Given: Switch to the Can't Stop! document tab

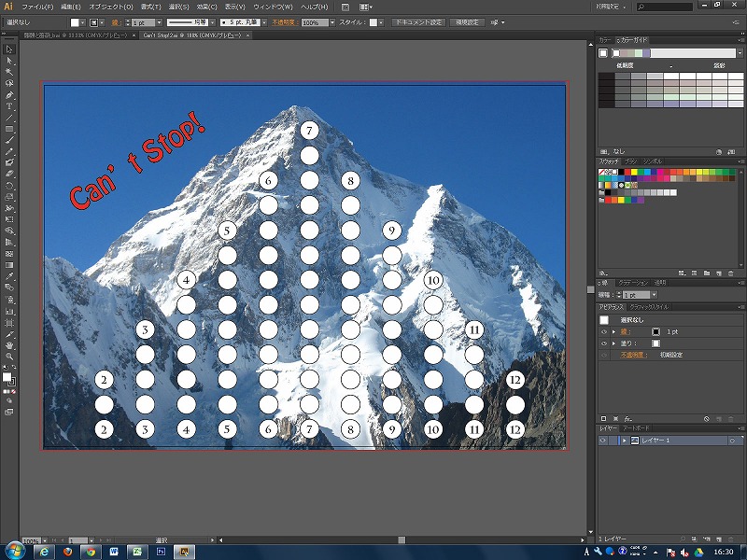Looking at the screenshot, I should [192, 35].
